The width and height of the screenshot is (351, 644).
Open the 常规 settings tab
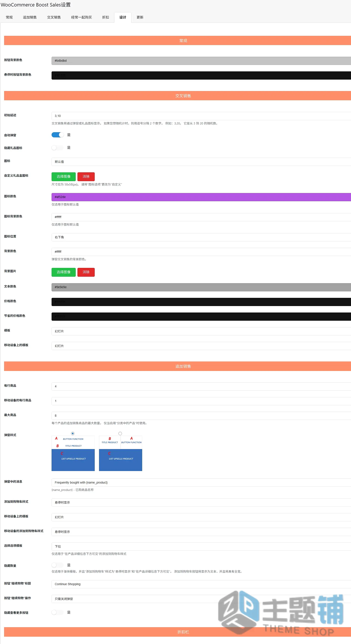(x=9, y=17)
